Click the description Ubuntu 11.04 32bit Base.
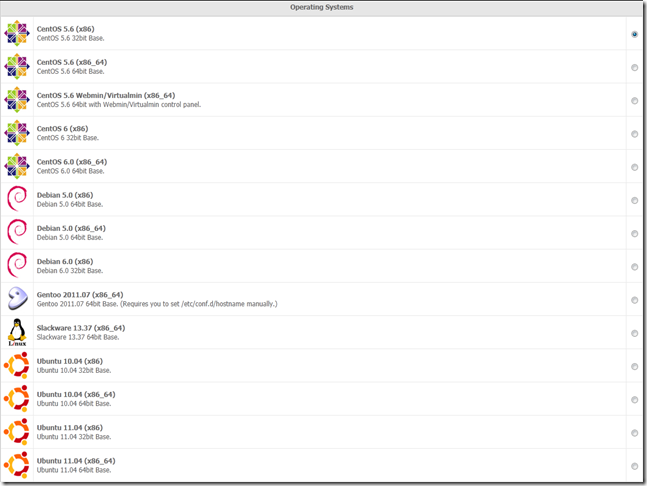Viewport: 647px width, 486px height. (x=74, y=437)
